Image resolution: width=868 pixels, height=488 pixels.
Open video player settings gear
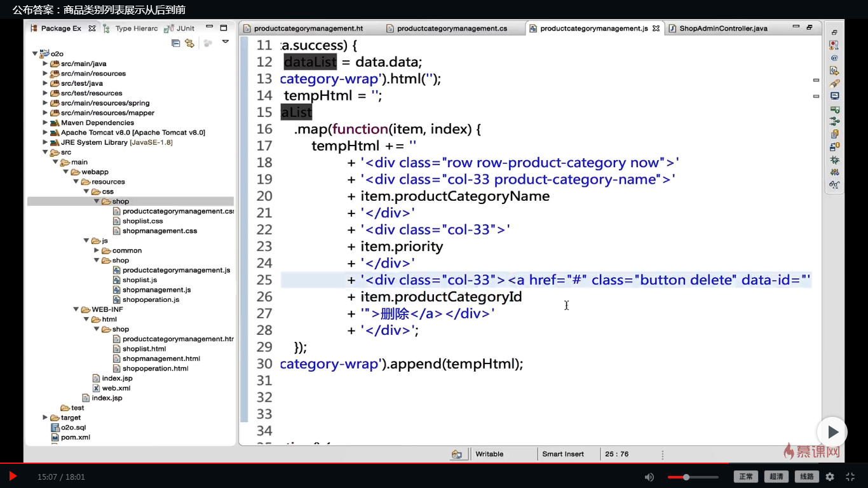[830, 477]
